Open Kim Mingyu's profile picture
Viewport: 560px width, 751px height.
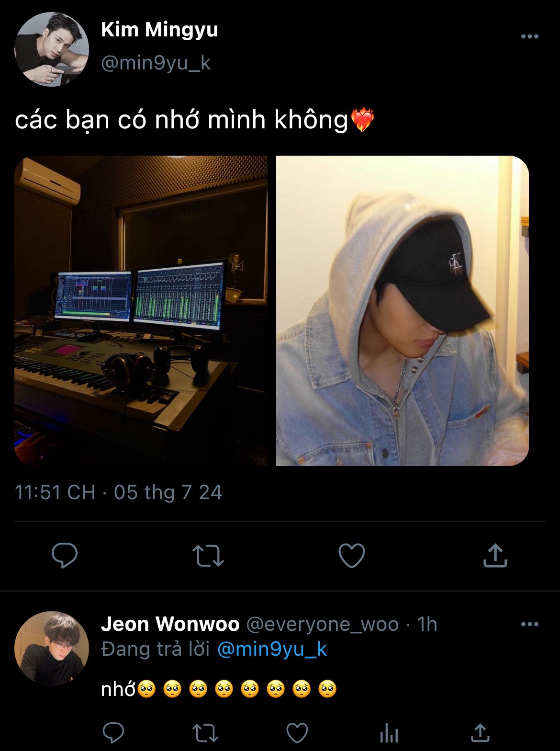[52, 49]
